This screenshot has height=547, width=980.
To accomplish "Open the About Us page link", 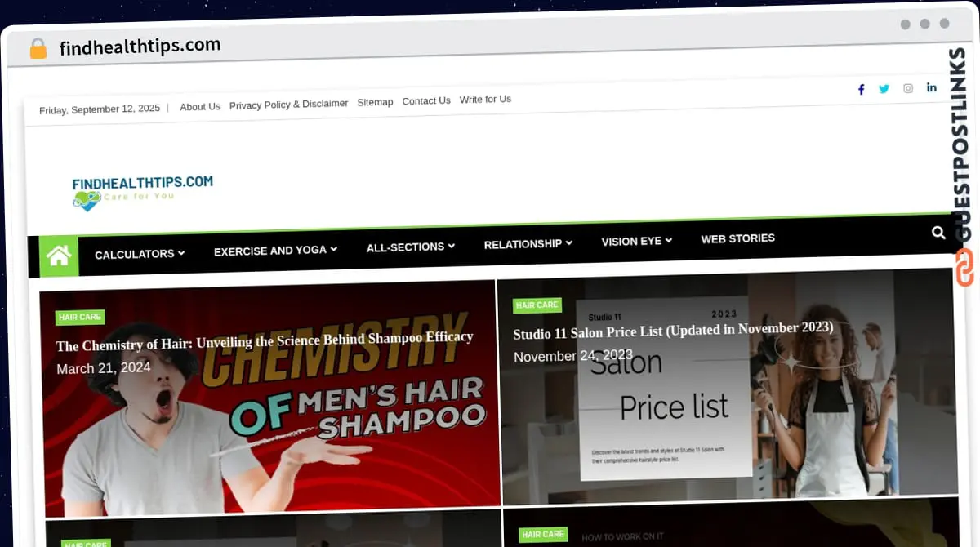I will 200,106.
